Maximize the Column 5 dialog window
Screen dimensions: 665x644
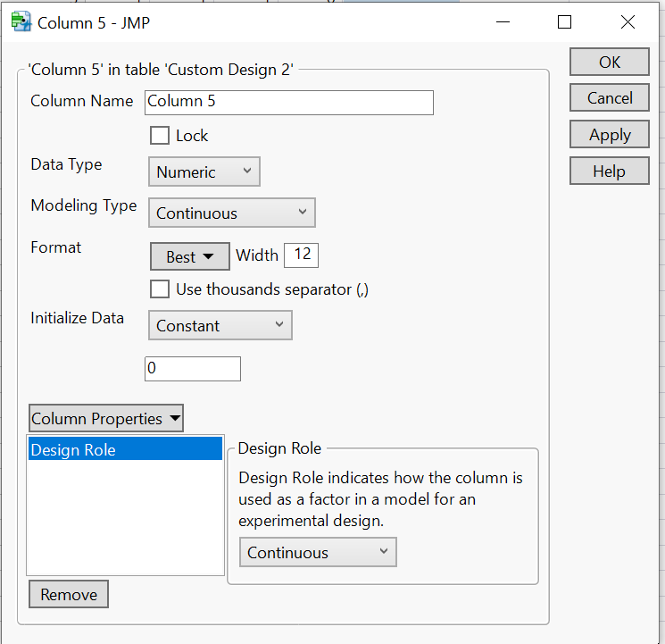[x=564, y=22]
